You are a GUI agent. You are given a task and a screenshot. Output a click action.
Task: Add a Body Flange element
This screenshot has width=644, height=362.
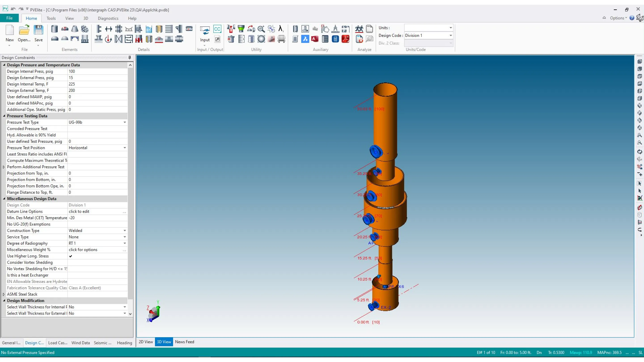pyautogui.click(x=85, y=29)
